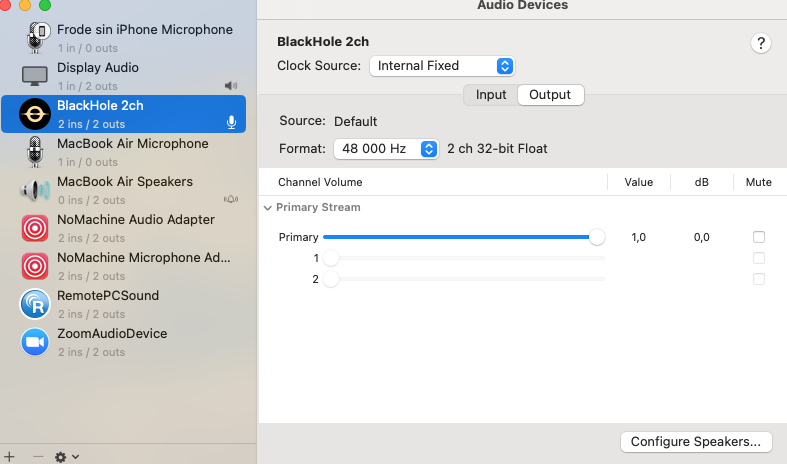Toggle the channel 1 mute checkbox
787x464 pixels.
(x=759, y=258)
